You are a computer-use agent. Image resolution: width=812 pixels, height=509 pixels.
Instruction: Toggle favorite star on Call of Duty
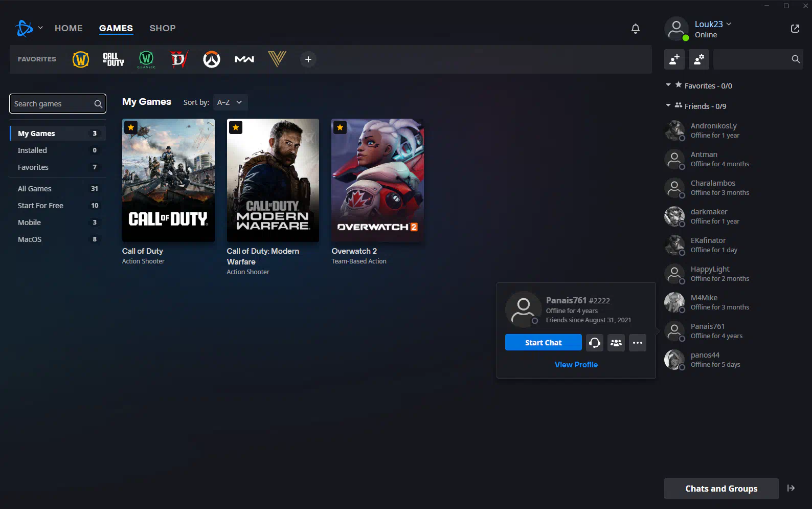(131, 127)
